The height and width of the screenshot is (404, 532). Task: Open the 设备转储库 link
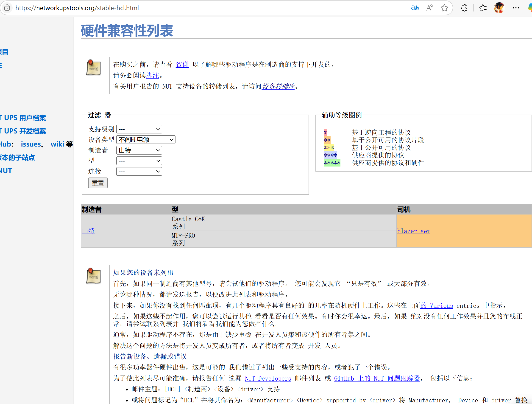pyautogui.click(x=278, y=86)
